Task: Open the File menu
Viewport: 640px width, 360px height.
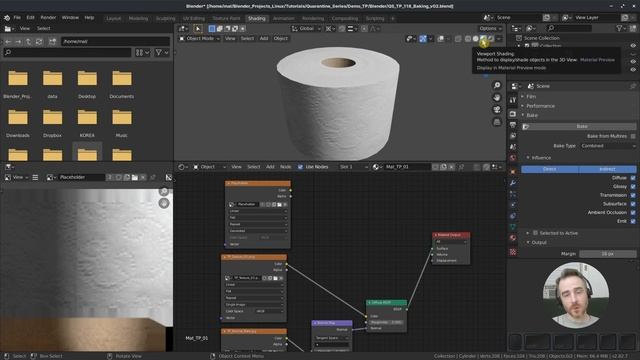Action: (x=17, y=18)
